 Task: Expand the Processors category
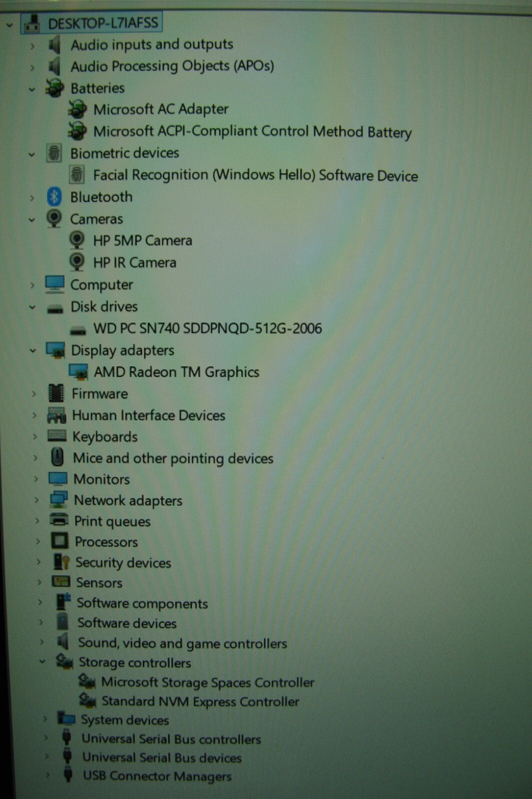click(38, 541)
